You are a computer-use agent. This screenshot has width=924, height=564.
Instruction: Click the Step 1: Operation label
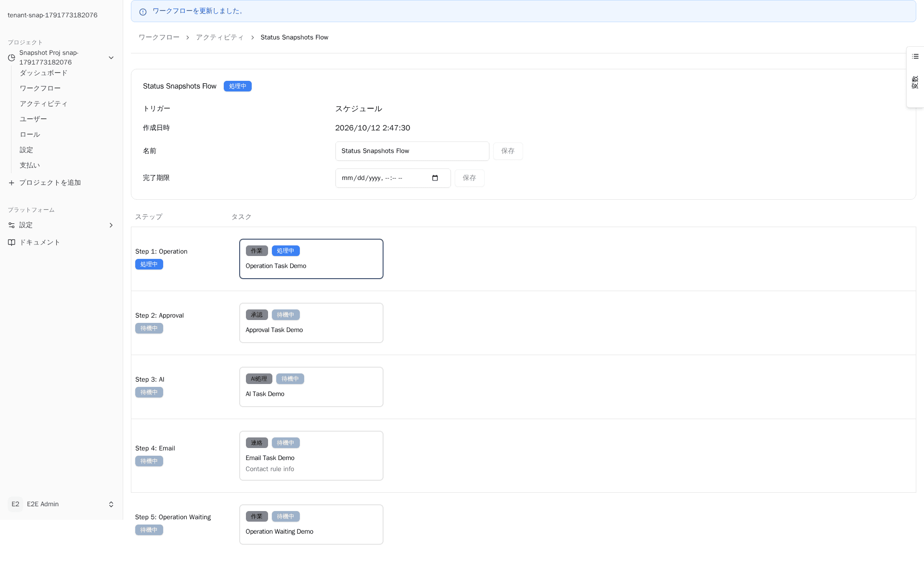[161, 252]
